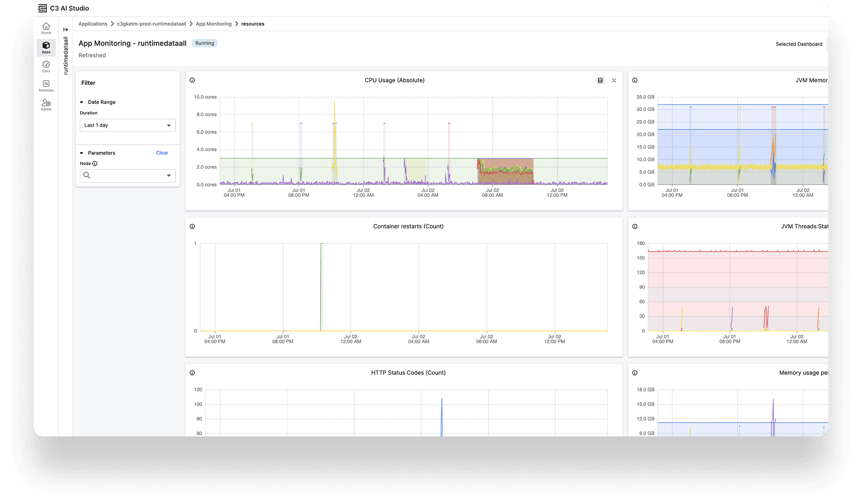
Task: Open Admin section in sidebar
Action: click(x=46, y=105)
